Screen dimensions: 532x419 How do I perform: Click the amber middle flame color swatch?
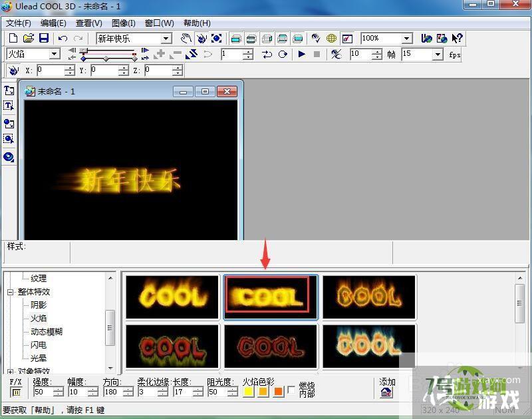pos(263,392)
